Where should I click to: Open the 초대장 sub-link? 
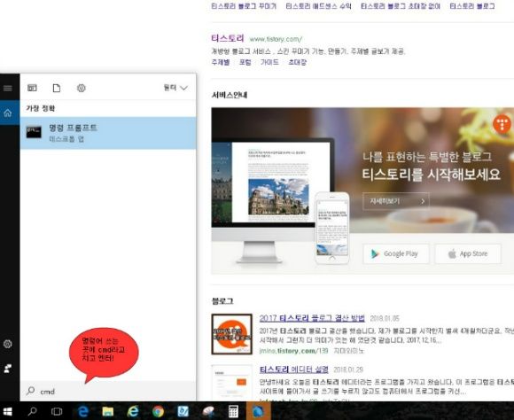(x=297, y=62)
